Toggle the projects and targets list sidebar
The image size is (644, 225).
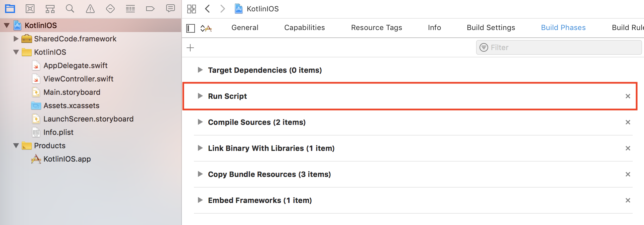[x=191, y=28]
